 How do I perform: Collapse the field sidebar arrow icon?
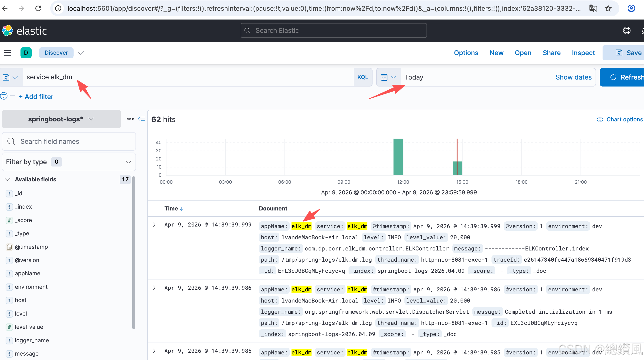tap(142, 119)
